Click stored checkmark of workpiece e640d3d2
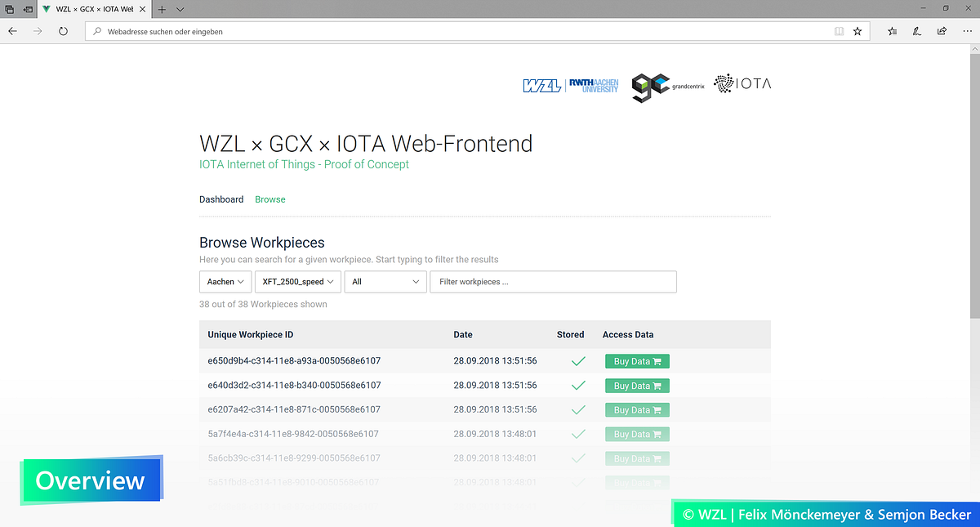This screenshot has width=980, height=527. click(x=578, y=385)
